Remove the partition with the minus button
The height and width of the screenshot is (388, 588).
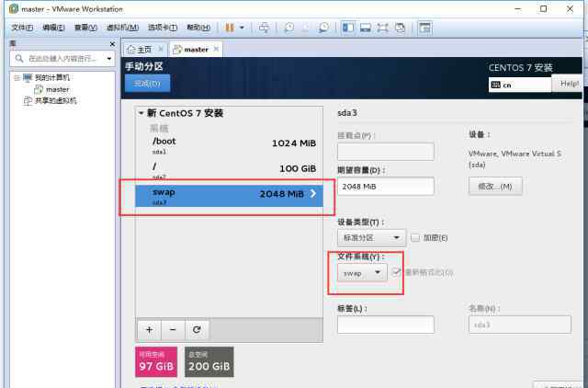pos(173,329)
